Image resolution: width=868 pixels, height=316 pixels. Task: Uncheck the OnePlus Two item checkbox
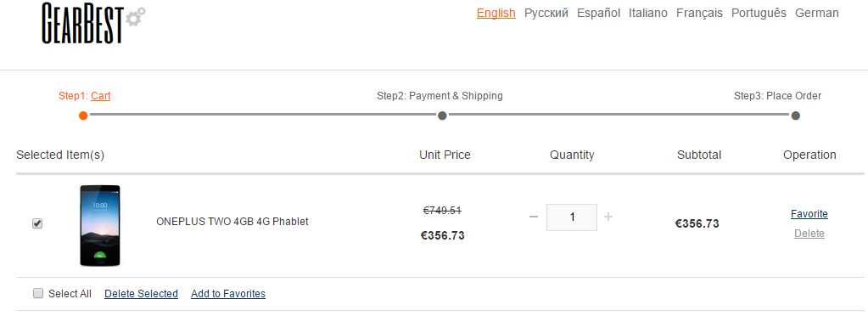click(x=37, y=223)
